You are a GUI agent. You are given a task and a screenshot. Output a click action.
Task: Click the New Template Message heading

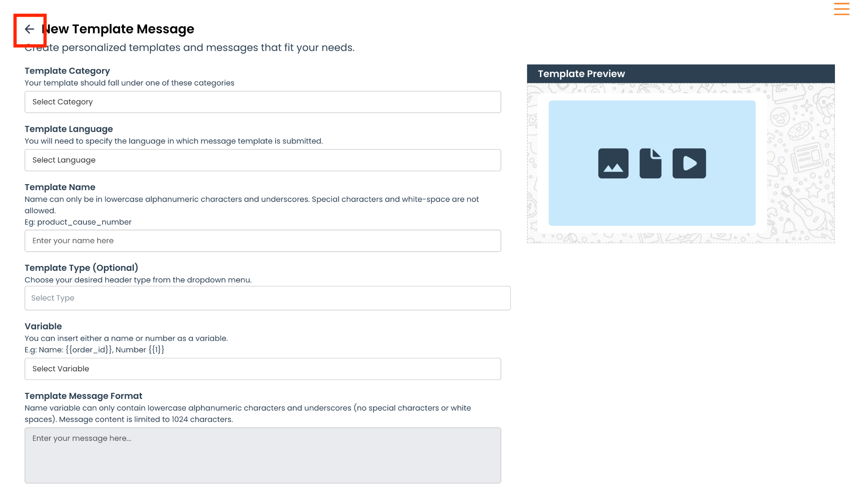pos(118,29)
